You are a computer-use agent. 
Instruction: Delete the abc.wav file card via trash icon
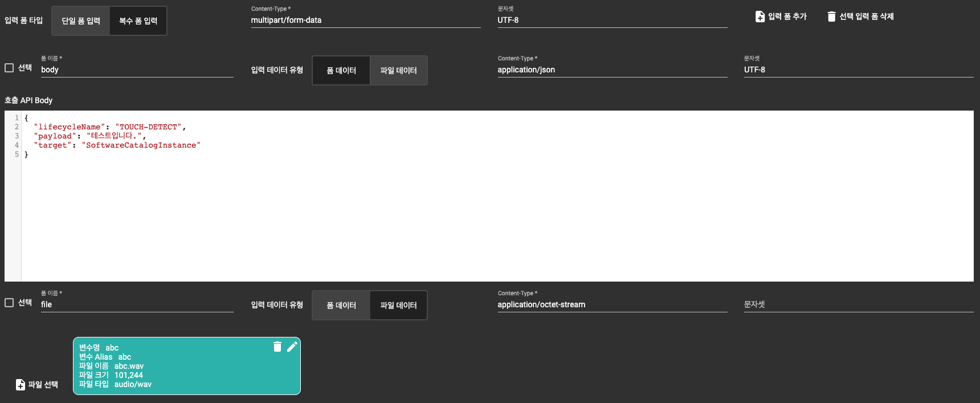coord(277,347)
